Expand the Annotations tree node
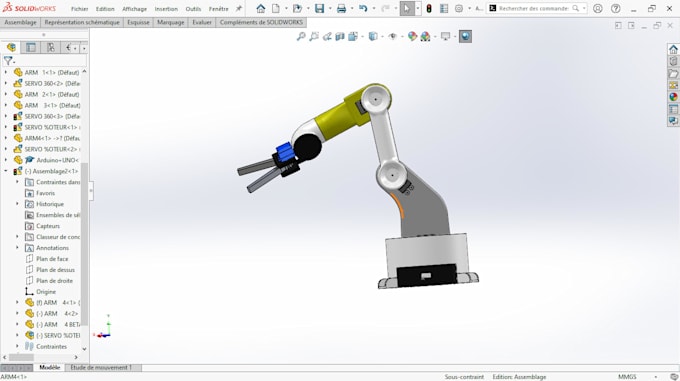The width and height of the screenshot is (680, 381). point(17,247)
